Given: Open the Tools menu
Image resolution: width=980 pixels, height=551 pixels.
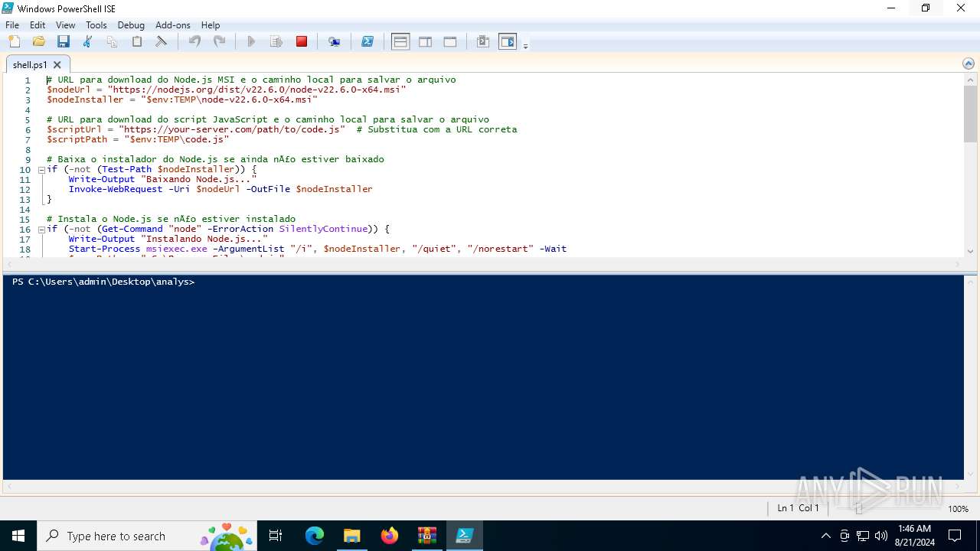Looking at the screenshot, I should click(96, 24).
